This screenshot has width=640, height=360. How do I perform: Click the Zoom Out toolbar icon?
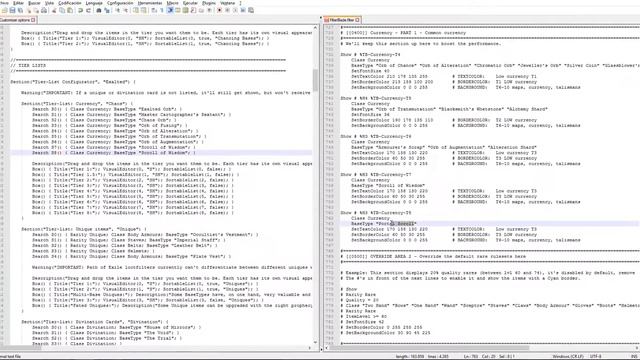pyautogui.click(x=126, y=10)
